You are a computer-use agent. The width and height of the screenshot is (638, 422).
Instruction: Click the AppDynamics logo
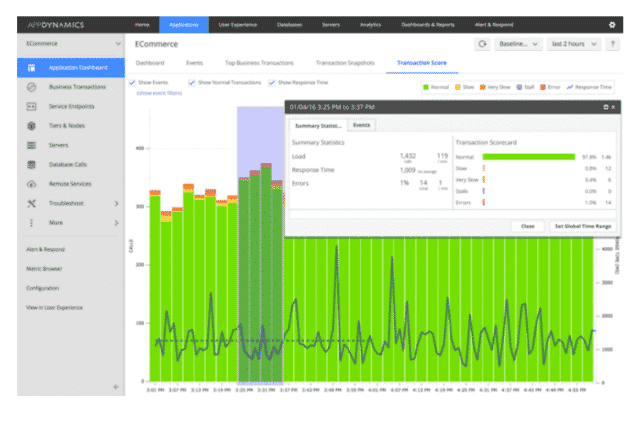coord(55,25)
